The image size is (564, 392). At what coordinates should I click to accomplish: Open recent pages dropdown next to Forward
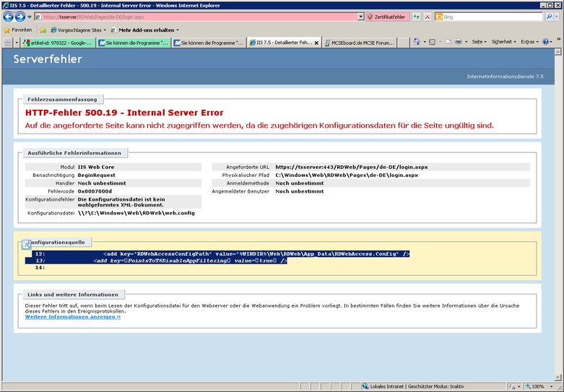coord(30,17)
